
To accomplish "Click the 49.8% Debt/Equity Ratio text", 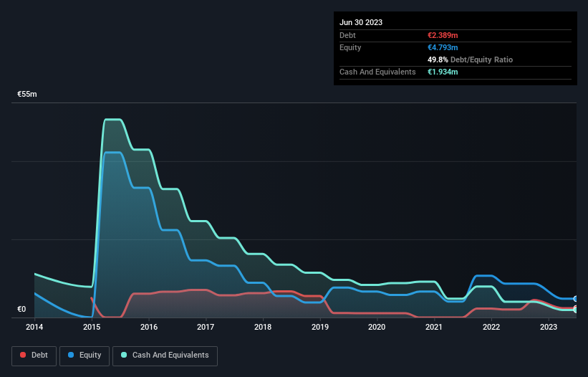I will tap(470, 59).
